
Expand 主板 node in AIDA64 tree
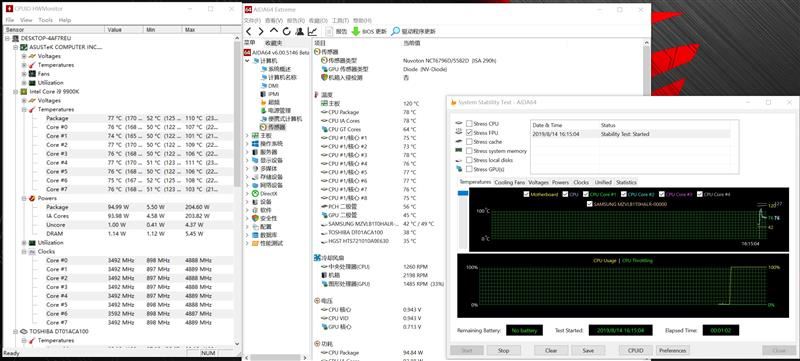click(x=247, y=136)
